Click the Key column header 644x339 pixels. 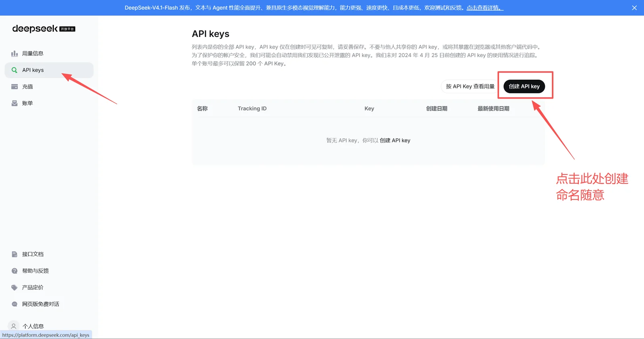pyautogui.click(x=369, y=109)
